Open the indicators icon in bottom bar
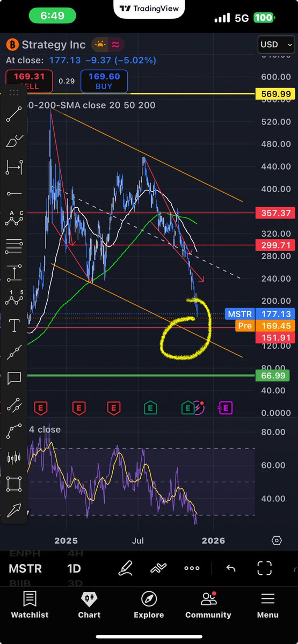Screen dimensions: 298x644 [158, 568]
